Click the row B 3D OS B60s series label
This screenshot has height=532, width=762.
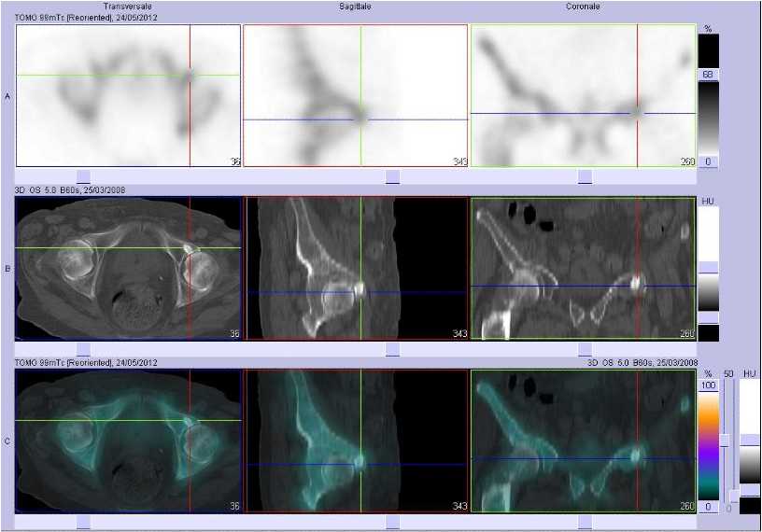click(x=70, y=190)
